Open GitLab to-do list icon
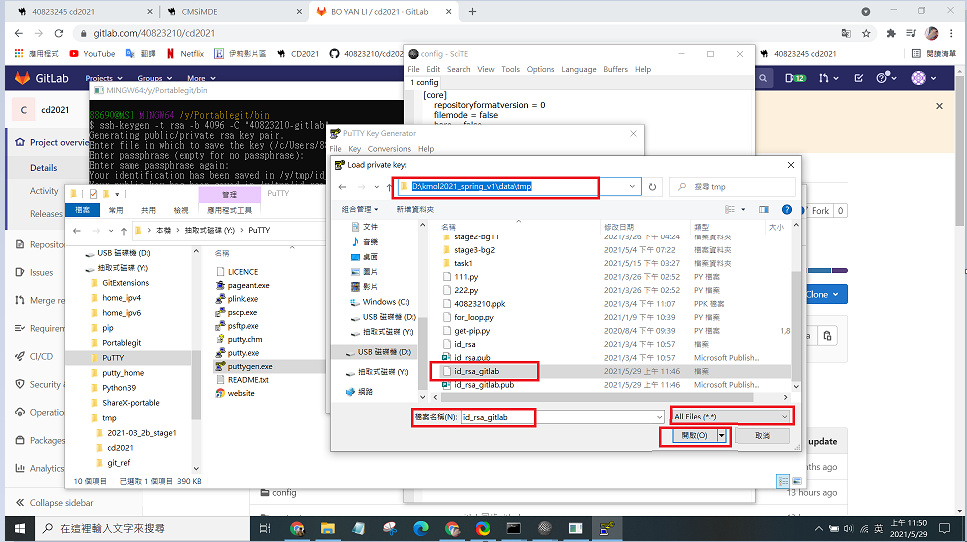 pyautogui.click(x=858, y=78)
